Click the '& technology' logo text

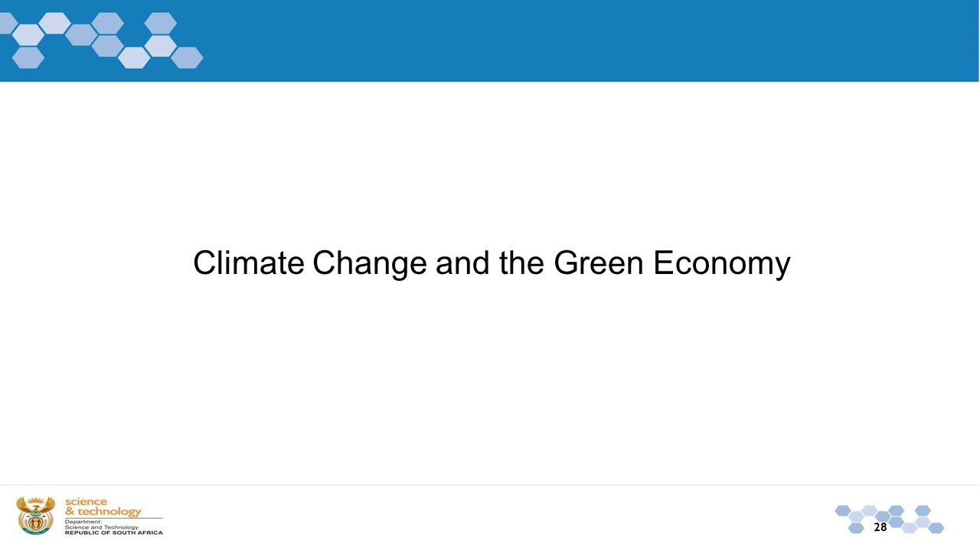point(103,511)
